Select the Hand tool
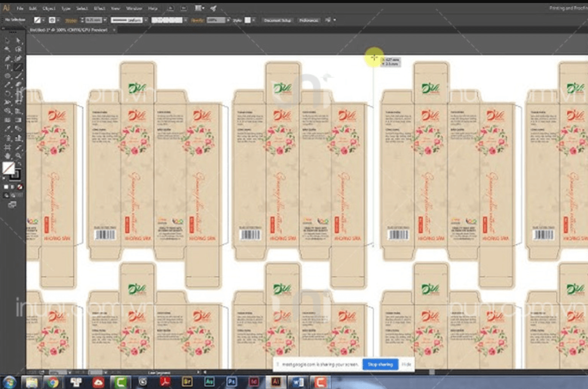 tap(7, 155)
